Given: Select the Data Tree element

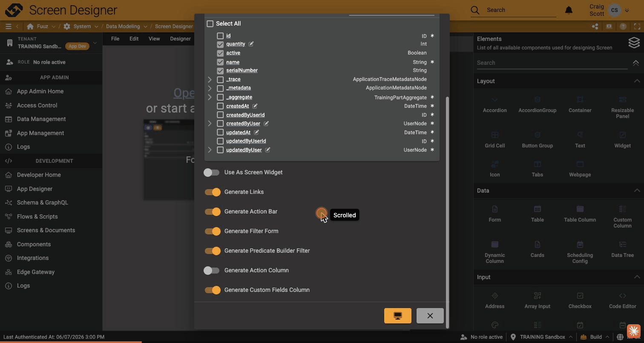Looking at the screenshot, I should [x=622, y=249].
